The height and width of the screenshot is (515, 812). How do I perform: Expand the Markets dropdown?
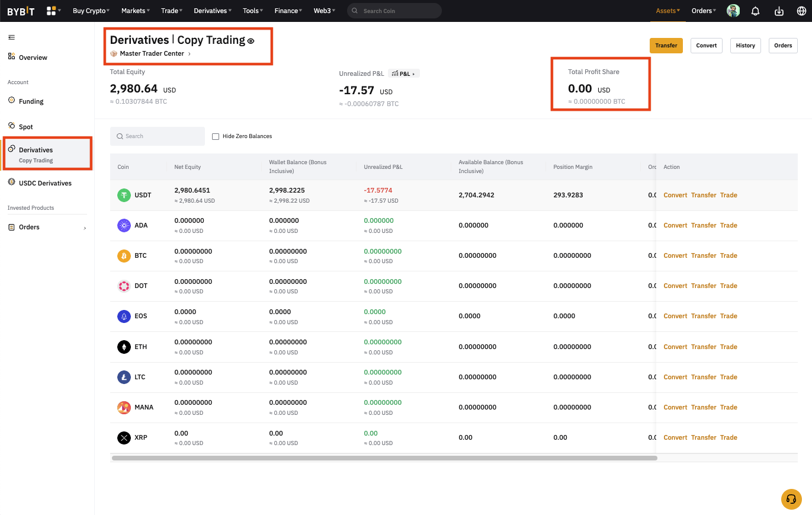[x=136, y=11]
